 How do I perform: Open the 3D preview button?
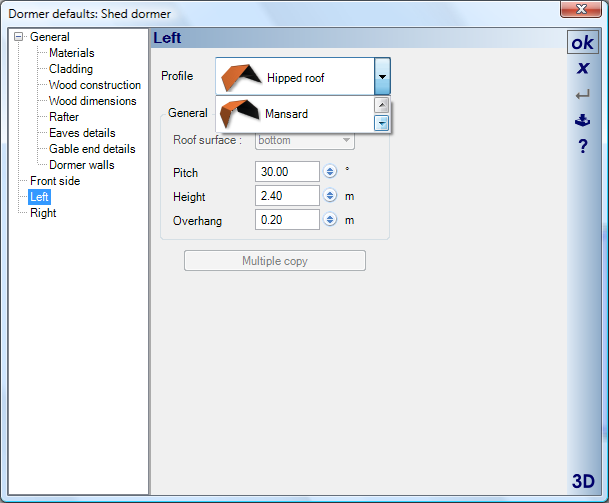click(x=583, y=481)
